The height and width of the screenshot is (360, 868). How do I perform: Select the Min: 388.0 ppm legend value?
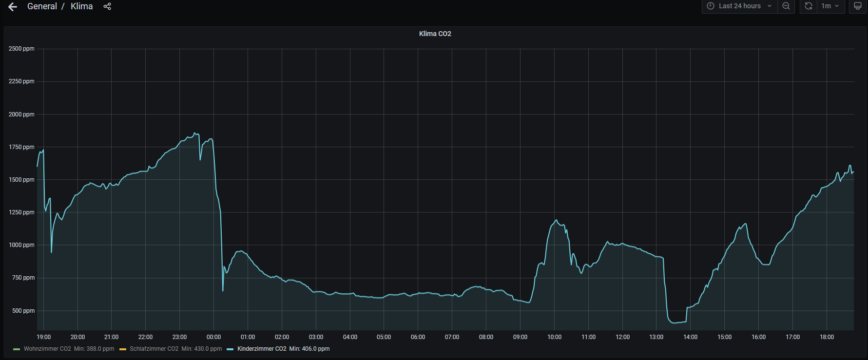click(94, 349)
